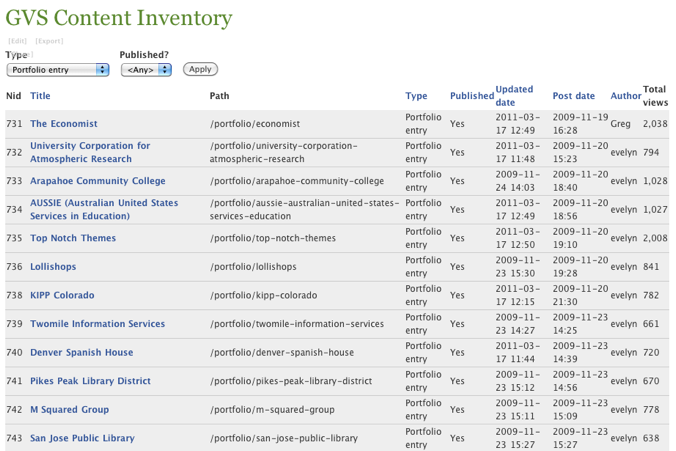
Task: Open the Published? <Any> dropdown
Action: pos(146,70)
